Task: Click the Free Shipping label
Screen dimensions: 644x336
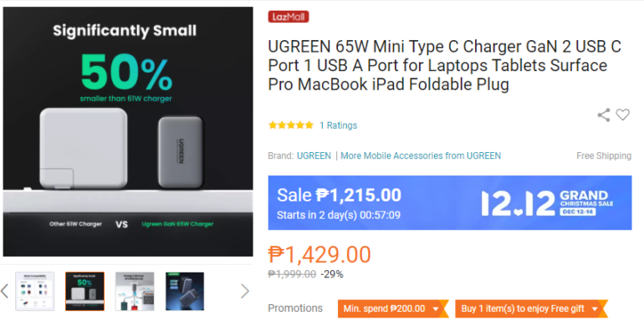Action: pos(603,155)
